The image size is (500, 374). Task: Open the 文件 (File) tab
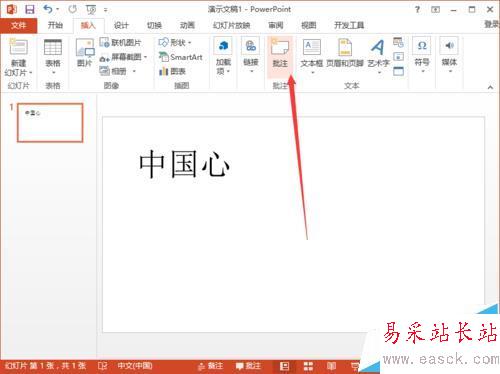18,25
